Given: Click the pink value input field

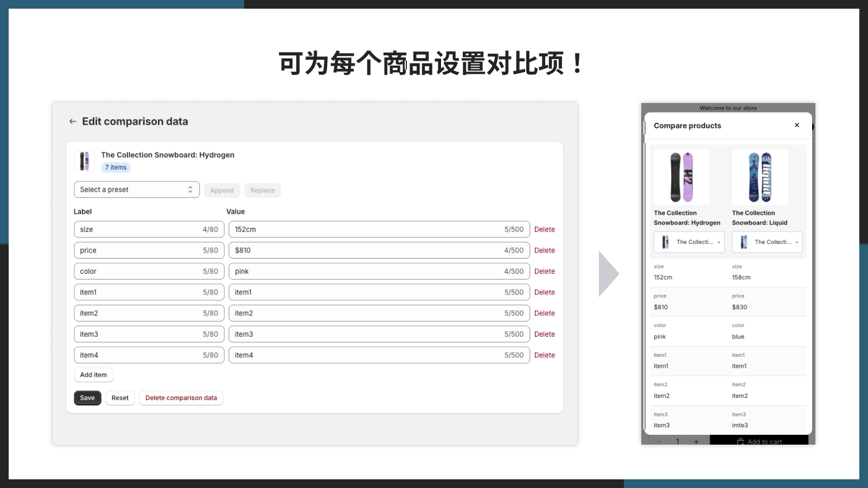Looking at the screenshot, I should tap(379, 271).
